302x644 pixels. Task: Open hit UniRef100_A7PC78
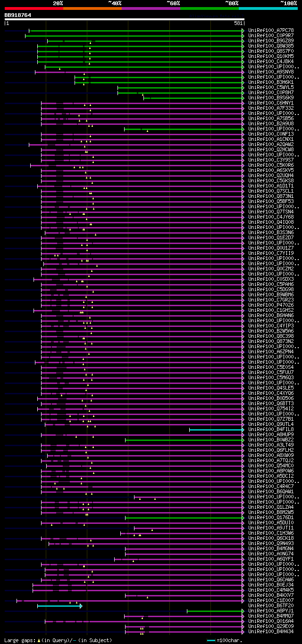(271, 30)
